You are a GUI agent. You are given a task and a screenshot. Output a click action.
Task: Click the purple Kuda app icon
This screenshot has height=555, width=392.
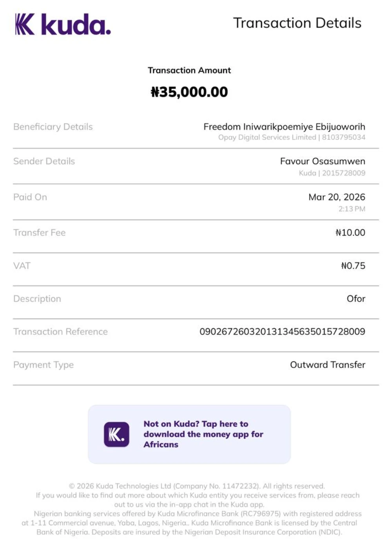[116, 434]
